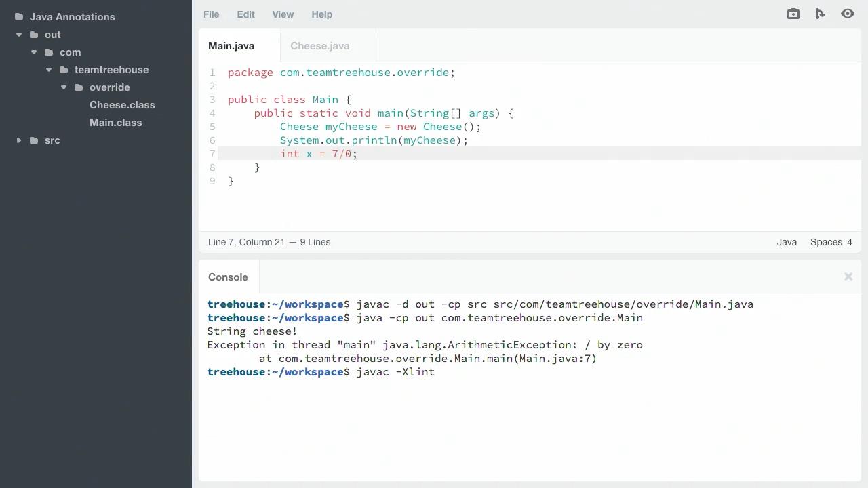Click the override folder icon

79,87
